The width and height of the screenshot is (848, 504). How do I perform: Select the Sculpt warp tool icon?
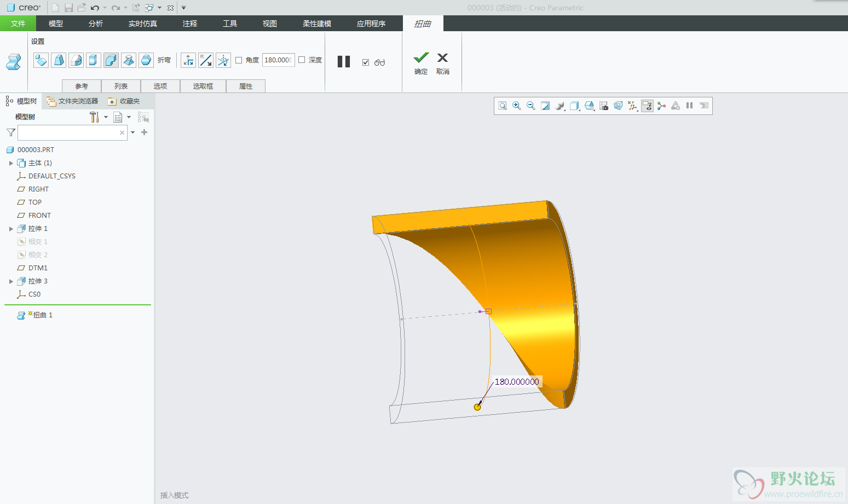click(x=146, y=60)
